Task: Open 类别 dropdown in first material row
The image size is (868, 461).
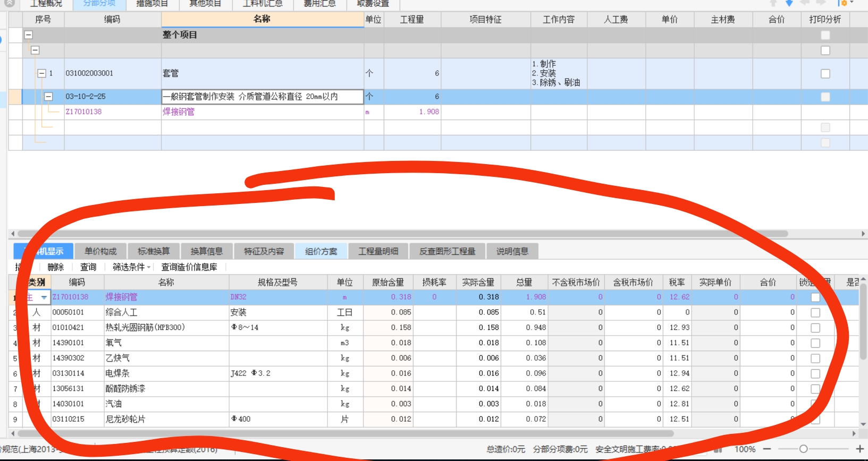Action: [44, 297]
